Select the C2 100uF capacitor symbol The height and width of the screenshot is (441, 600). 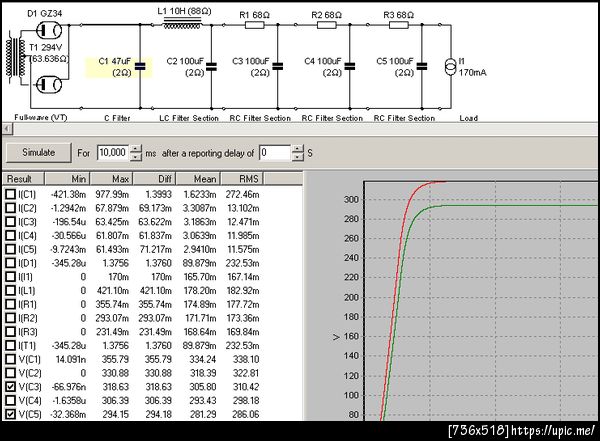(x=211, y=67)
